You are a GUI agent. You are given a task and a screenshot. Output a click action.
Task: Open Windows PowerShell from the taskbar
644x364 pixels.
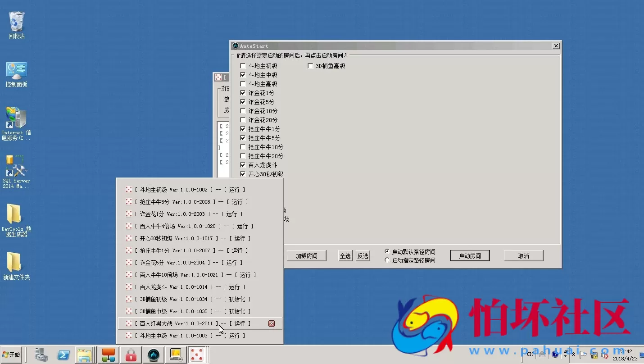coord(63,355)
